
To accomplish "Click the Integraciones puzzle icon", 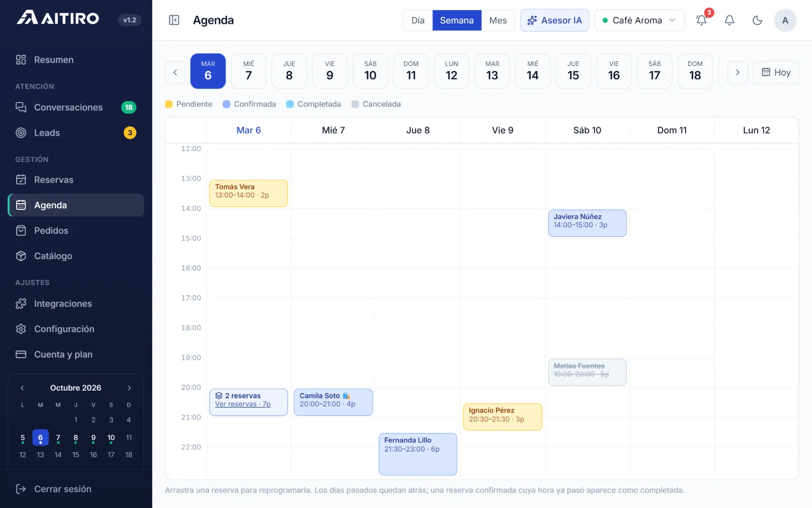I will tap(21, 304).
